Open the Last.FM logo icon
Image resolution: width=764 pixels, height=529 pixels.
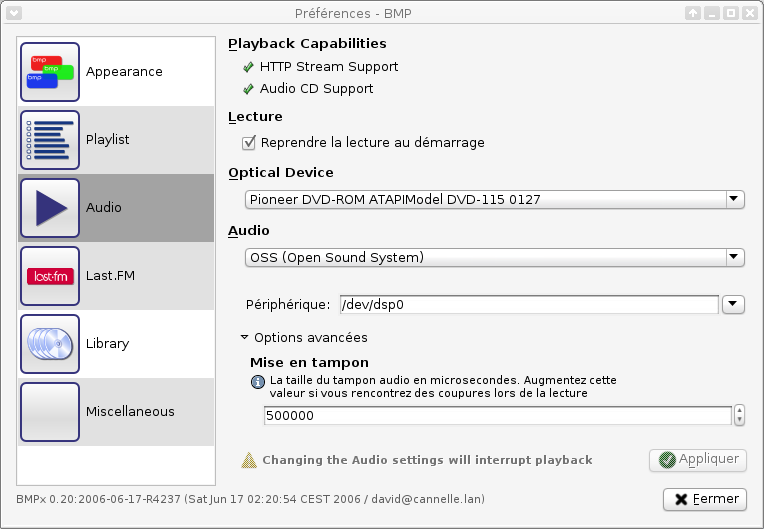49,276
